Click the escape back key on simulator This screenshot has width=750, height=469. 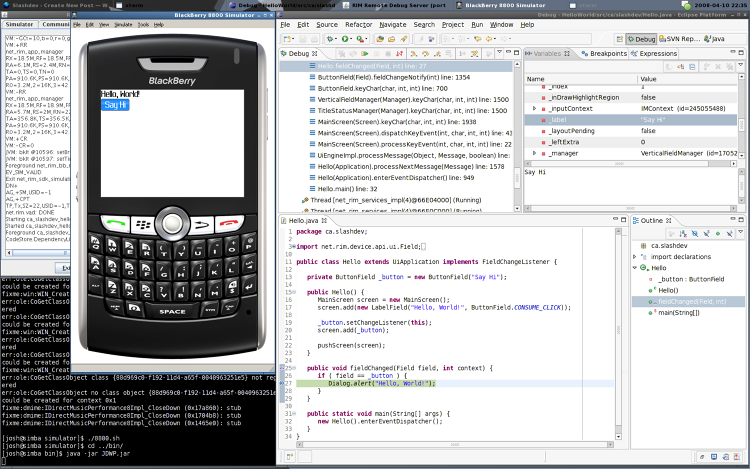click(x=202, y=223)
